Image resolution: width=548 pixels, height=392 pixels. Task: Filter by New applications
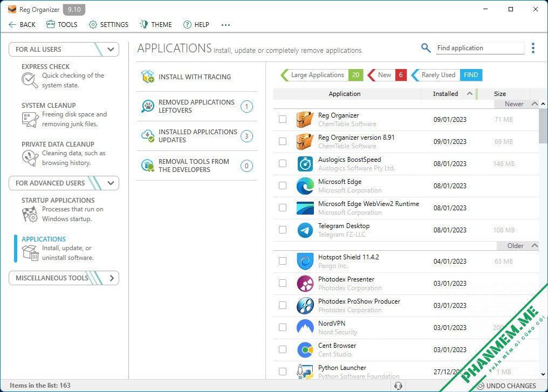click(387, 75)
